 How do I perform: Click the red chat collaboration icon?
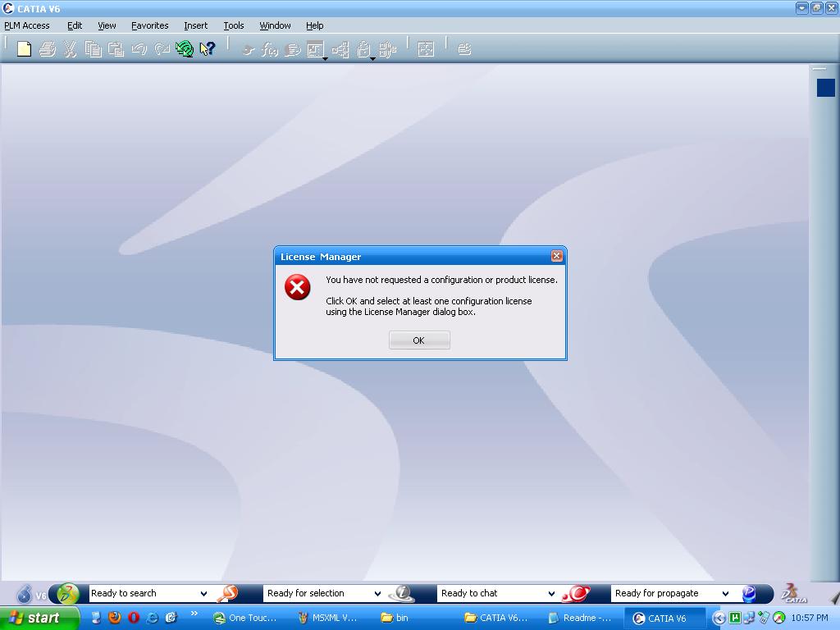coord(577,593)
